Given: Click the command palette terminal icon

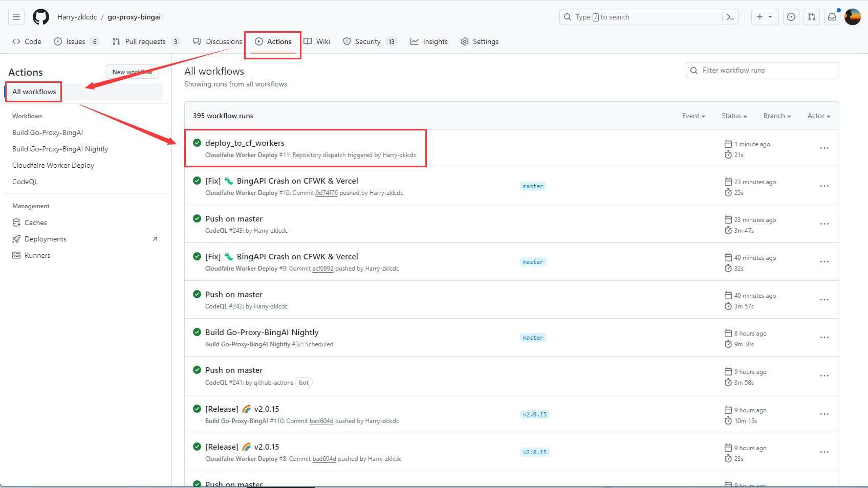Looking at the screenshot, I should [730, 16].
